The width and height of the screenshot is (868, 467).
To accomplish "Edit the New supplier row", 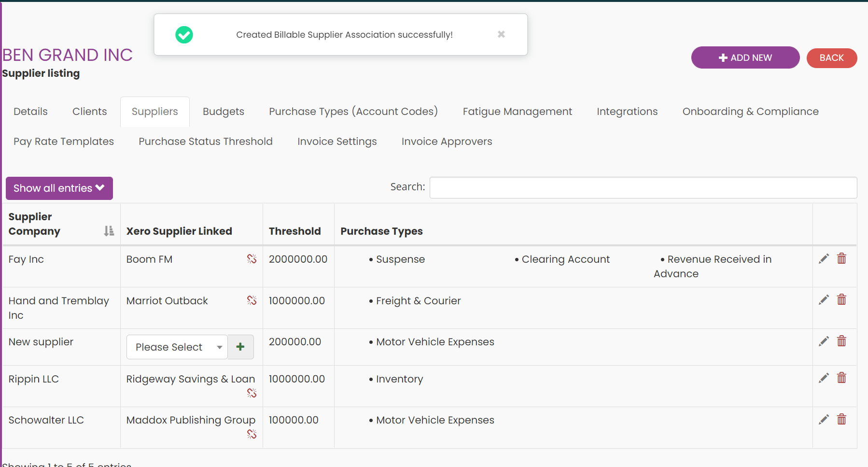I will (824, 341).
